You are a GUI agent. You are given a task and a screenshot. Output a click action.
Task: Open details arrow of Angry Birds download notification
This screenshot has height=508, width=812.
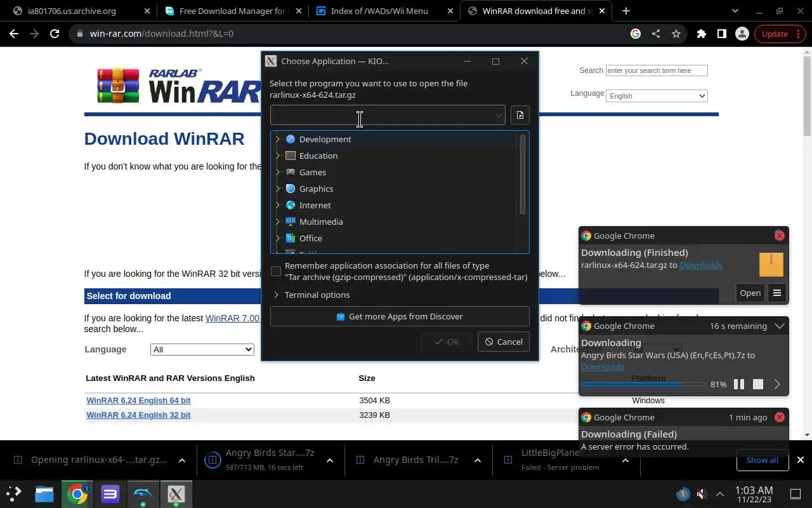coord(777,384)
